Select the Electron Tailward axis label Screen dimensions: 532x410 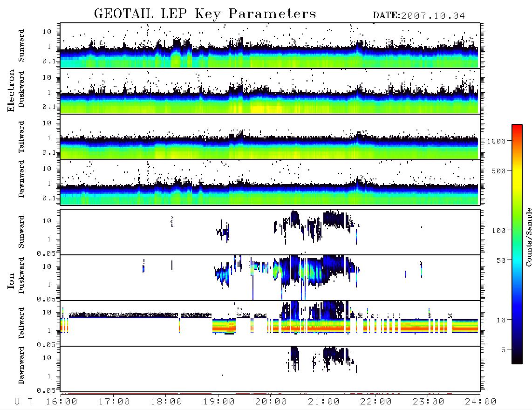point(21,137)
